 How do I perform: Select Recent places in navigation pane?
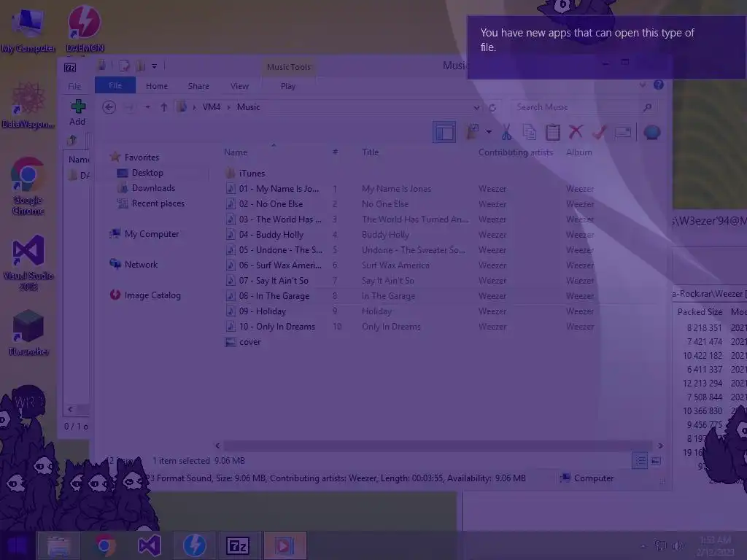[158, 203]
